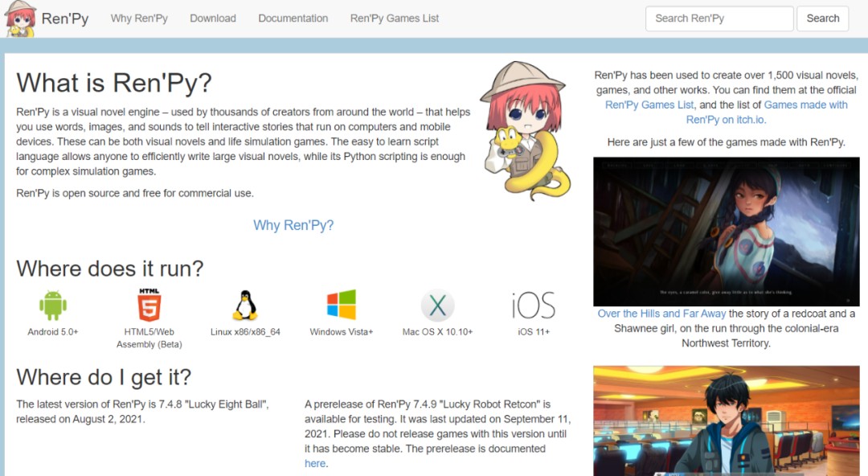
Task: Click the Where do I get it? heading
Action: coord(104,377)
